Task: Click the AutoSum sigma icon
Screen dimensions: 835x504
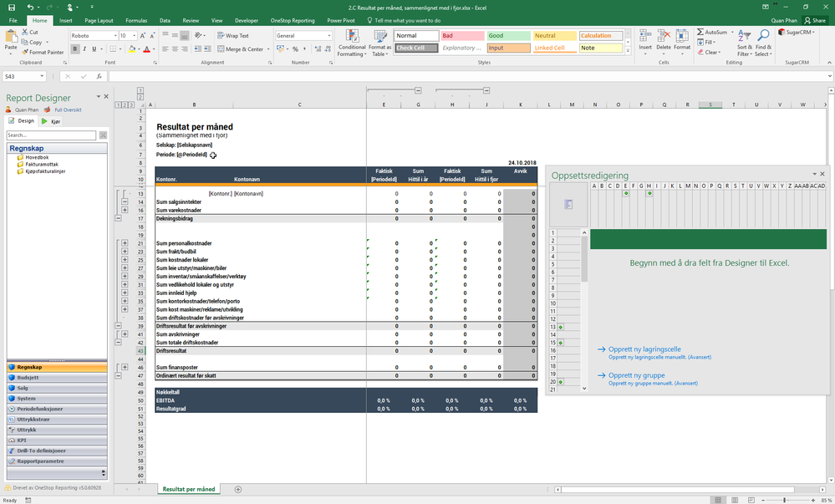Action: [700, 32]
